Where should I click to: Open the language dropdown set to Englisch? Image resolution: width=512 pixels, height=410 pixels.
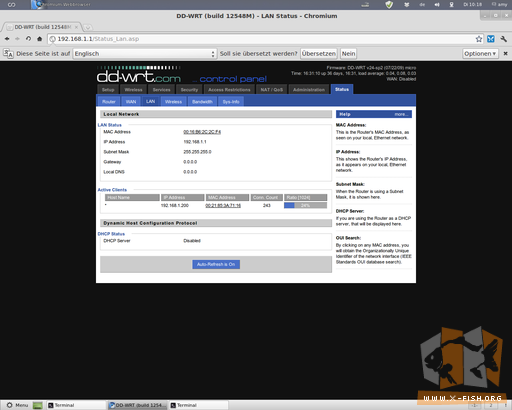click(x=145, y=54)
